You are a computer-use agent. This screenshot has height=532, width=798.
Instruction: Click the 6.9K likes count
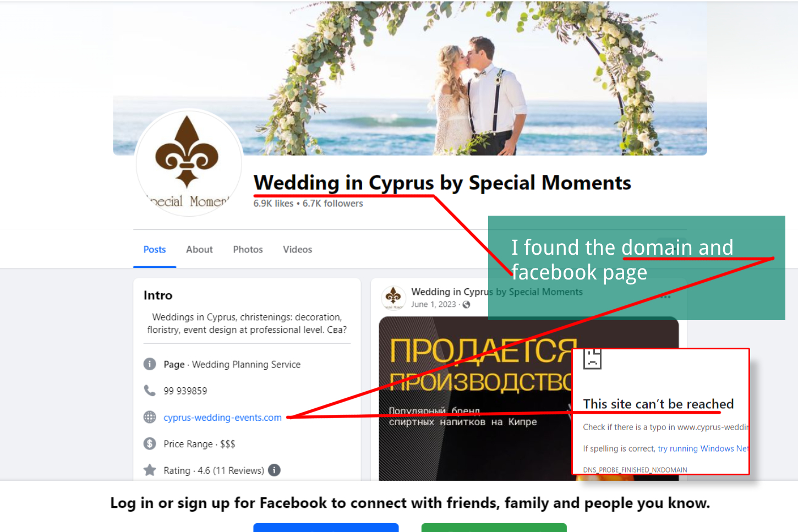274,204
